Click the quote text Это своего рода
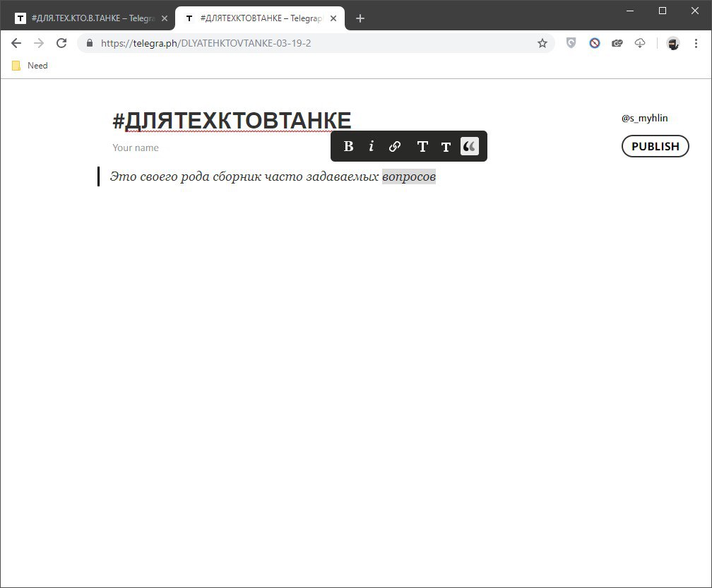Screen dimensions: 712x588 point(160,176)
